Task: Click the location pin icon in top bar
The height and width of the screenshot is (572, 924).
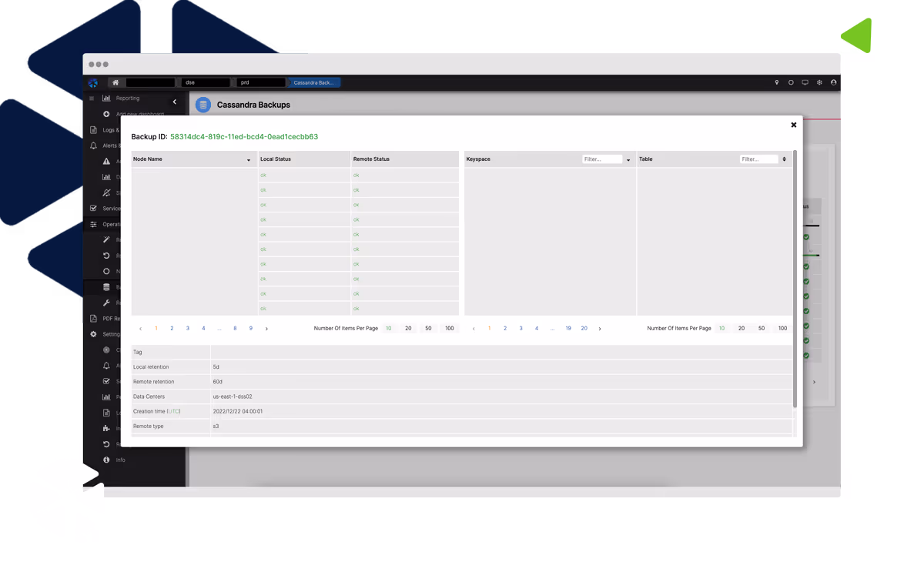Action: [x=776, y=82]
